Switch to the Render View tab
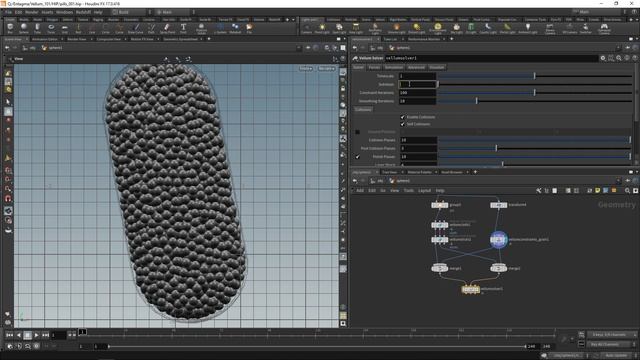 (77, 39)
